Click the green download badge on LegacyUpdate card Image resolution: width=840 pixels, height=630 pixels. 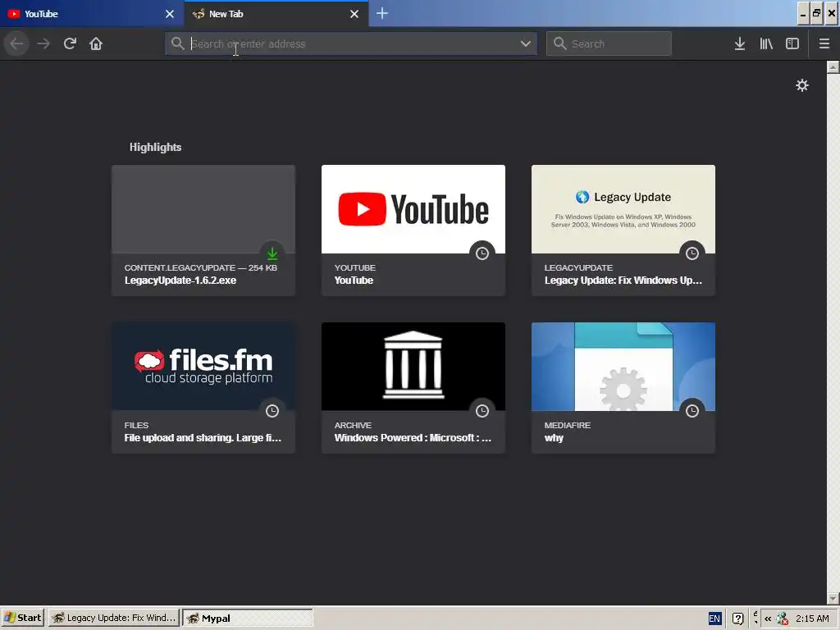[x=272, y=253]
